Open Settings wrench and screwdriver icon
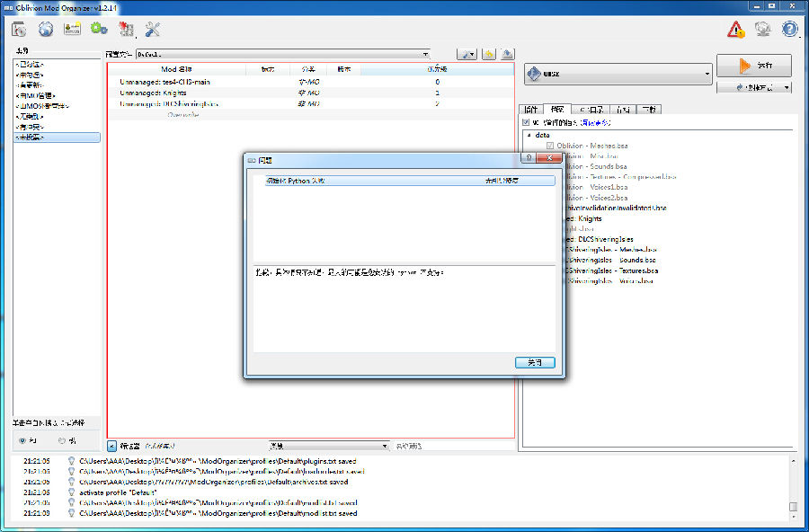The image size is (809, 532). 153,30
